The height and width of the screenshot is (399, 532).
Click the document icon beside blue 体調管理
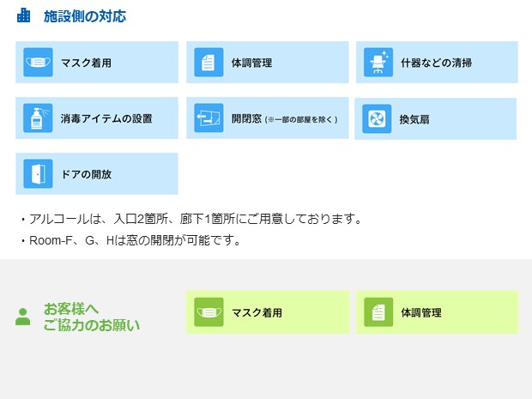coord(208,63)
